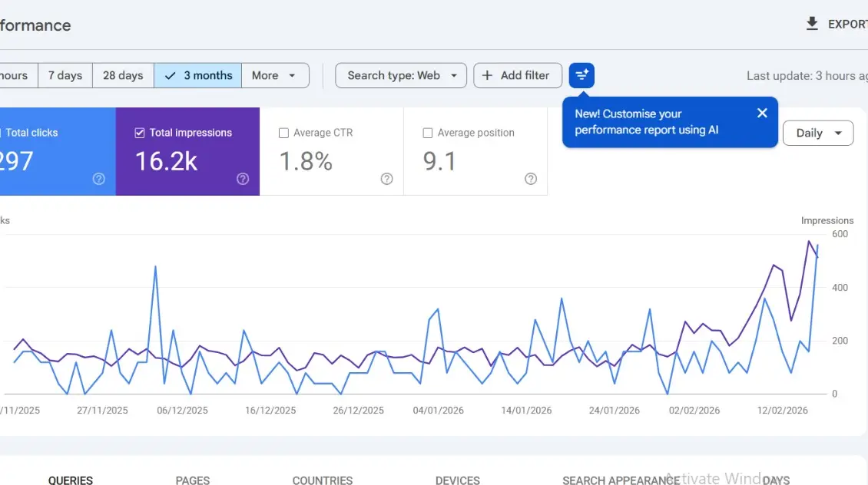Open the Devices tab
The image size is (868, 485).
click(x=457, y=480)
